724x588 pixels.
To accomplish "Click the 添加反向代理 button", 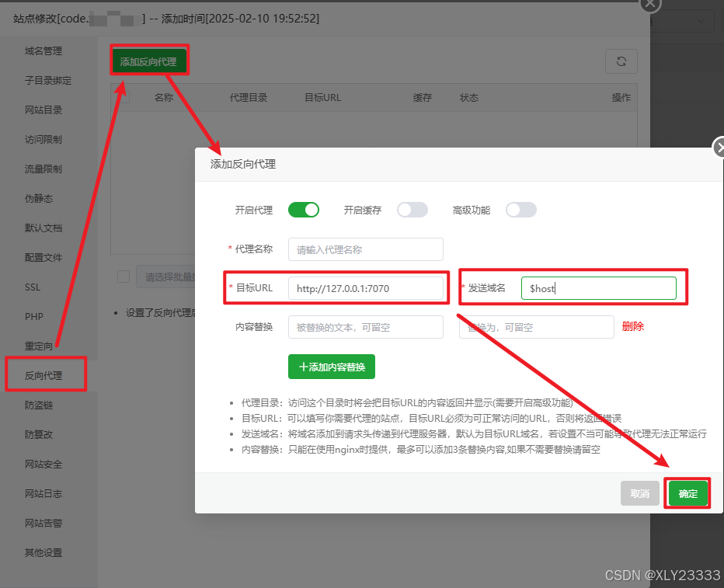I will coord(149,60).
